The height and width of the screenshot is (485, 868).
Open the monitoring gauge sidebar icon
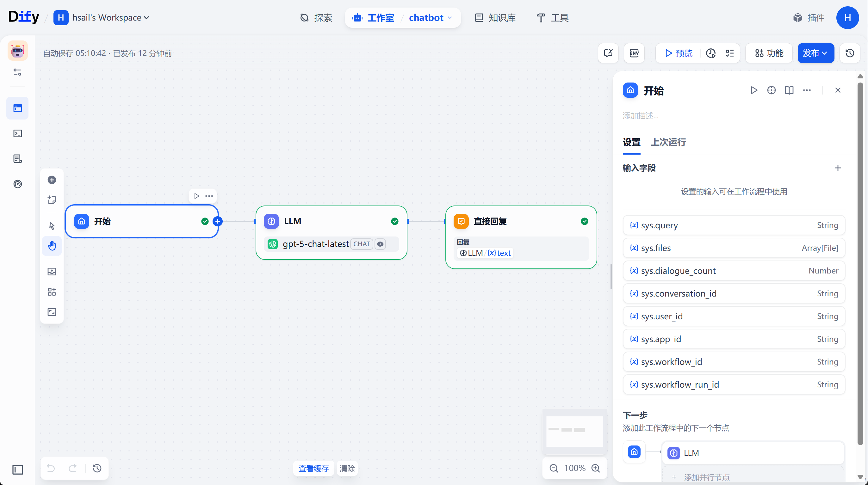coord(17,184)
